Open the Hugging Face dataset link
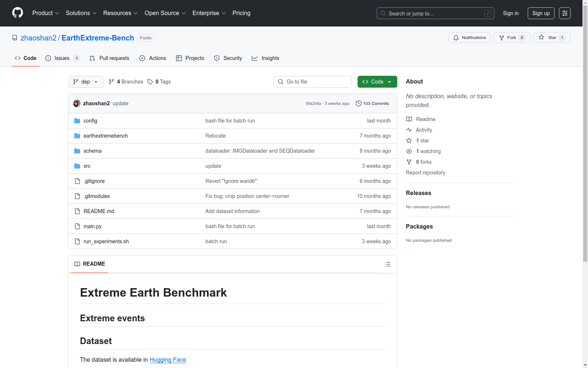The height and width of the screenshot is (368, 588). click(168, 360)
